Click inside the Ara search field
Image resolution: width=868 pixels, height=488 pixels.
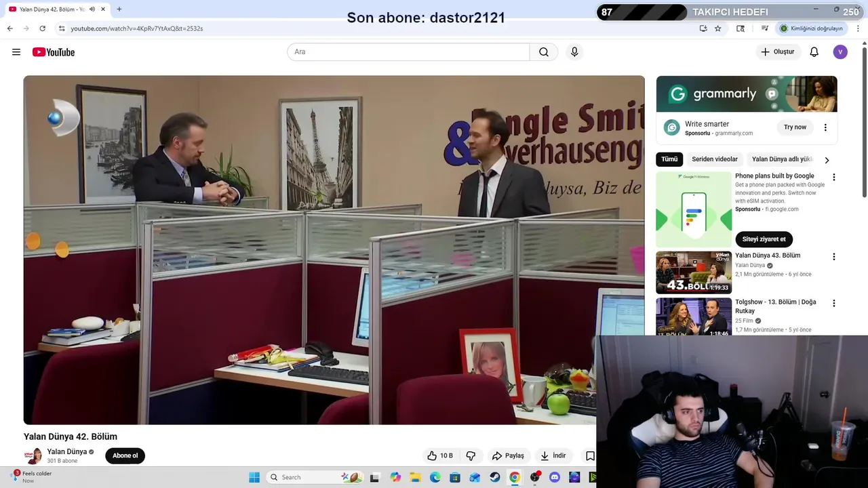tap(408, 52)
